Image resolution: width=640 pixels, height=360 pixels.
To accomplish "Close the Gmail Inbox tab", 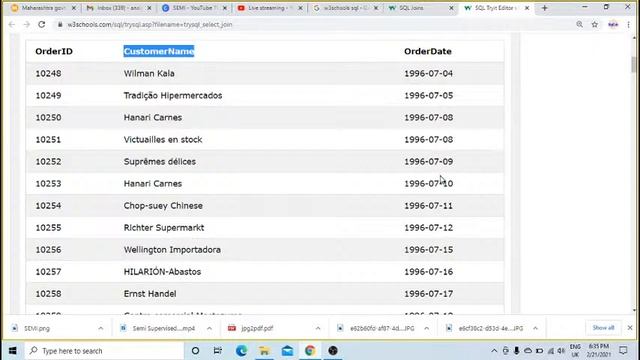I will [149, 8].
